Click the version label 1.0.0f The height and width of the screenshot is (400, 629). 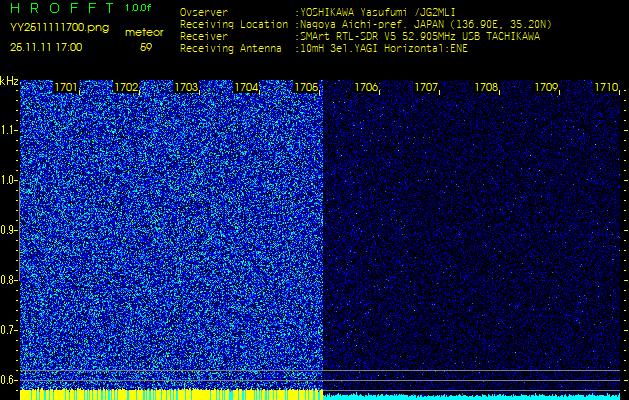[138, 8]
